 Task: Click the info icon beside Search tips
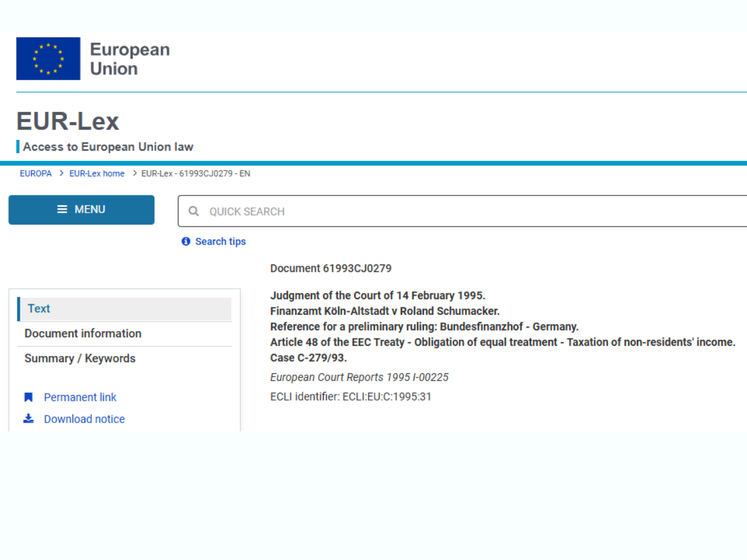186,241
